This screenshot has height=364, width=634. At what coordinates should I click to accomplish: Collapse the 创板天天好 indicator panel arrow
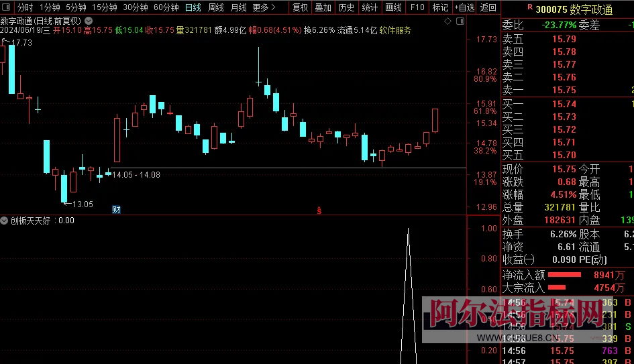tap(5, 221)
